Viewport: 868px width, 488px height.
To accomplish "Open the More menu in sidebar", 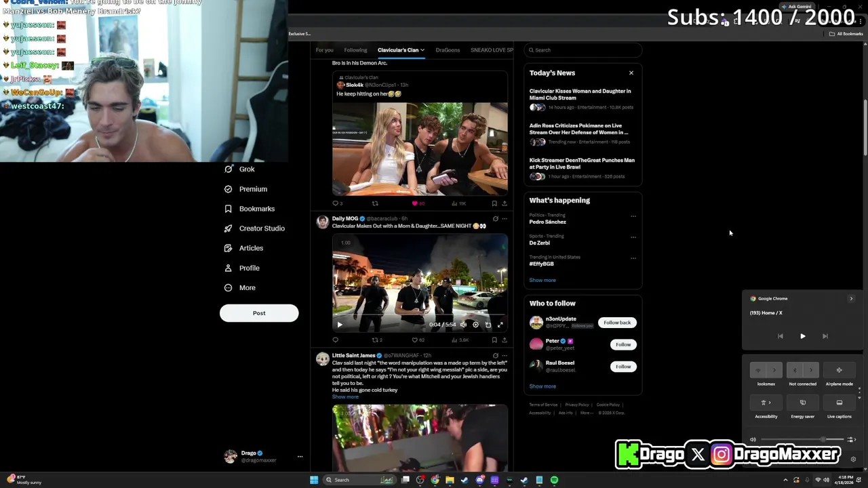I will pos(239,288).
